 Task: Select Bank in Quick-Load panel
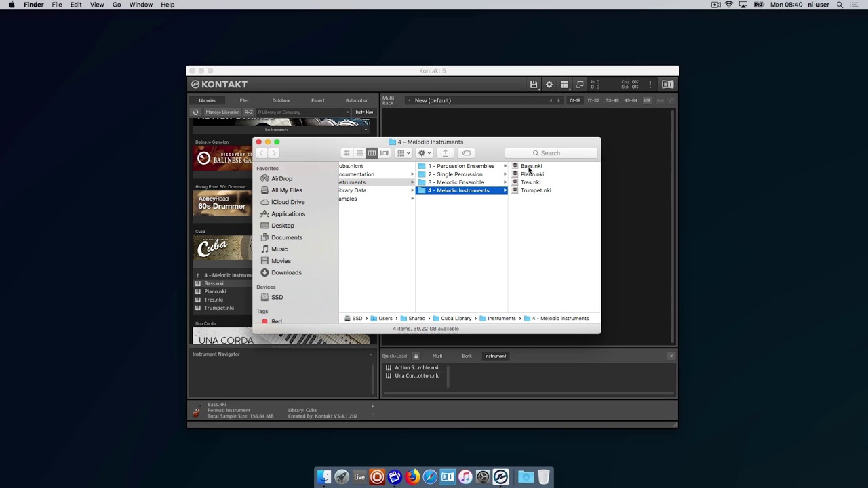point(467,356)
